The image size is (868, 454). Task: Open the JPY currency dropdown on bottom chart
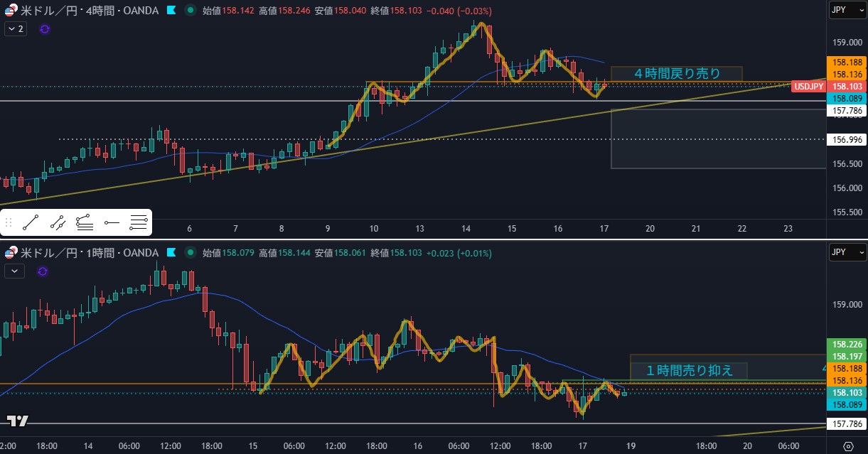click(847, 252)
